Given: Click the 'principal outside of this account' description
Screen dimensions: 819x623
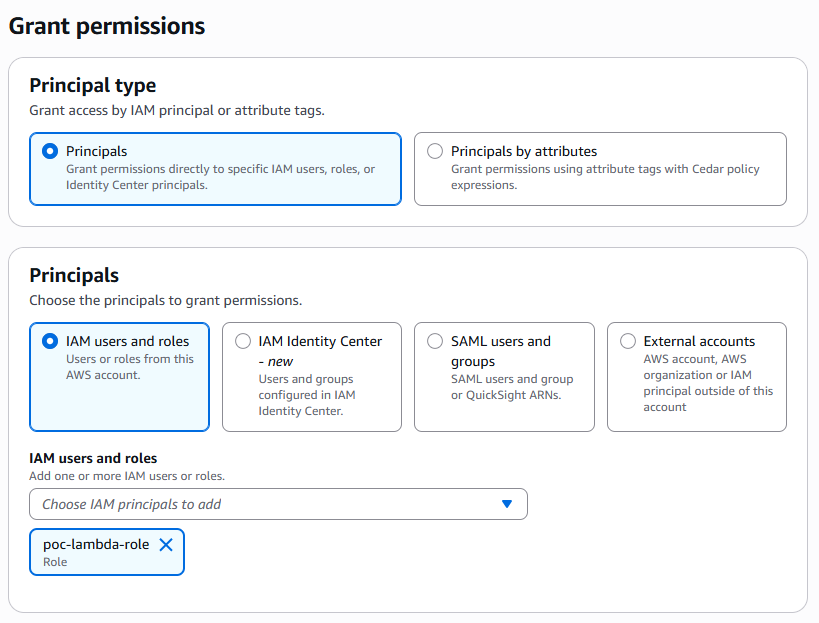Looking at the screenshot, I should [x=708, y=399].
